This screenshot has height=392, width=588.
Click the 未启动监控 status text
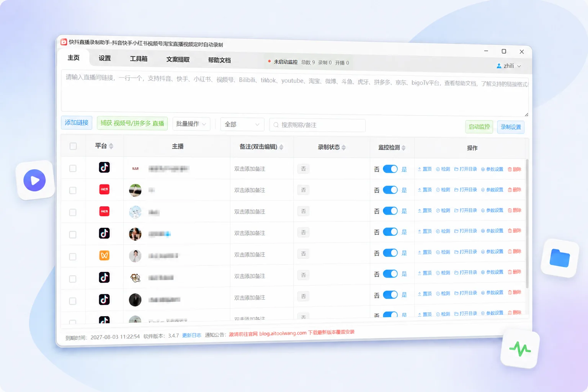click(x=286, y=62)
